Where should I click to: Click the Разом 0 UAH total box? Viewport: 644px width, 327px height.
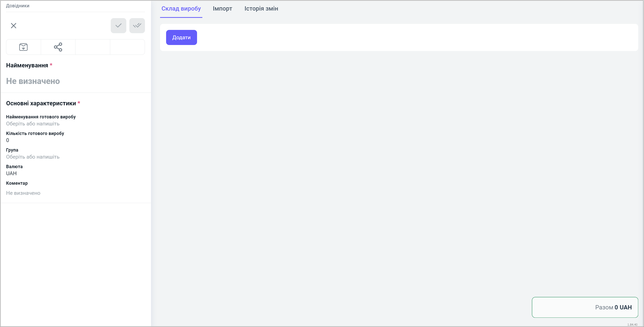(585, 307)
